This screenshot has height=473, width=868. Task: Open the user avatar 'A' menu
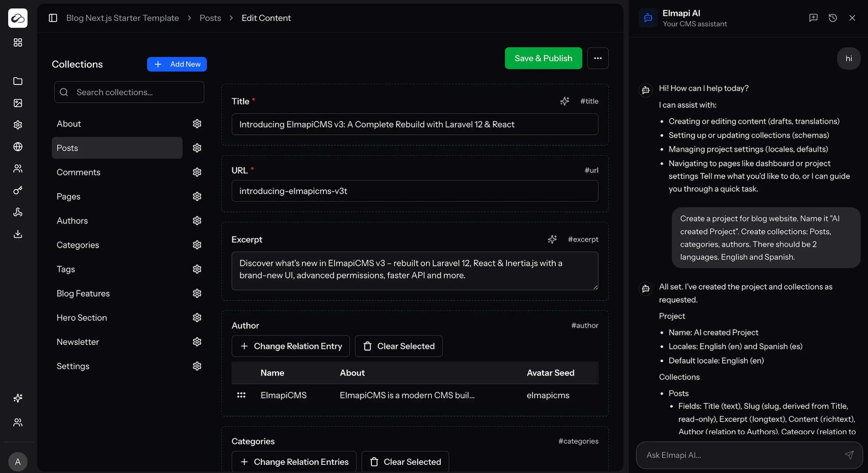pyautogui.click(x=18, y=462)
